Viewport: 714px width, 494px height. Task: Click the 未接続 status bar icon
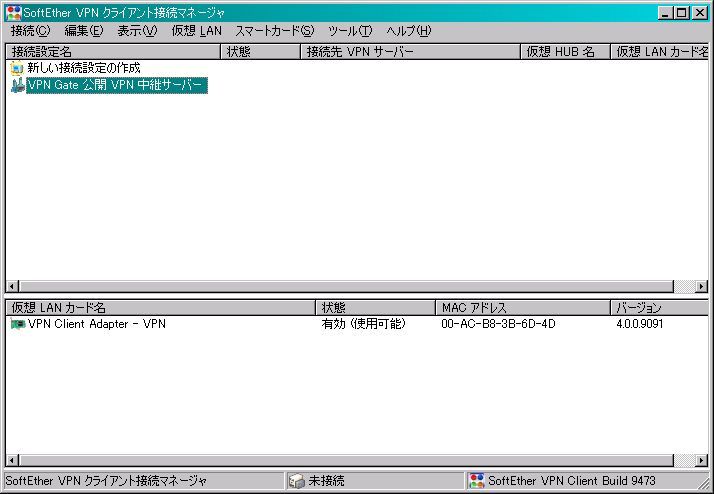click(x=297, y=481)
